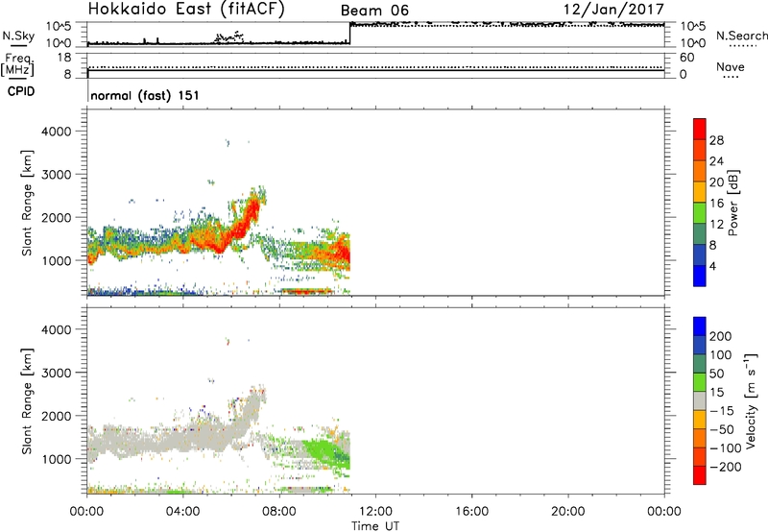Click the '08:00' time axis label
Image resolution: width=768 pixels, height=532 pixels.
pyautogui.click(x=279, y=512)
